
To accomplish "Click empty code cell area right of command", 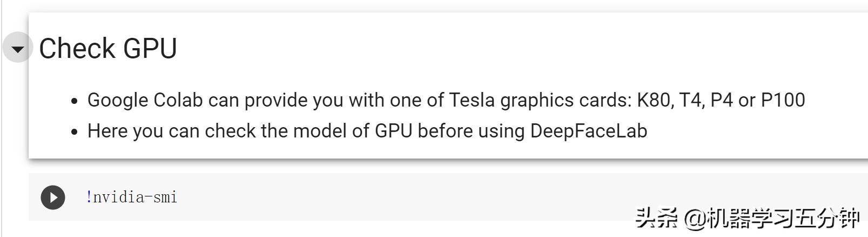I will (432, 197).
